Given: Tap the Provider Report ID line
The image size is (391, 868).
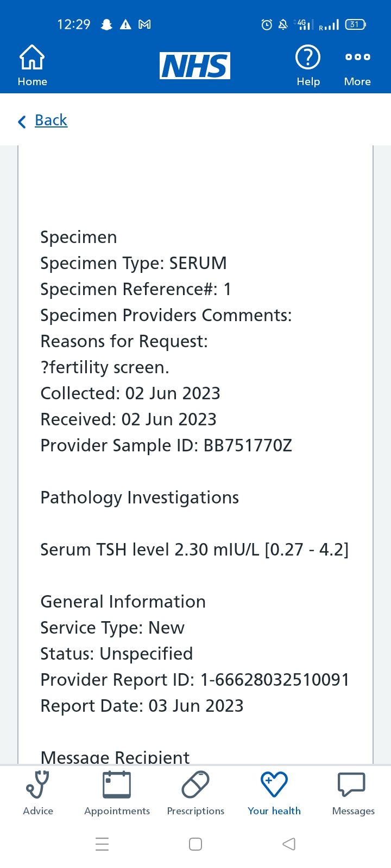Looking at the screenshot, I should coord(194,680).
